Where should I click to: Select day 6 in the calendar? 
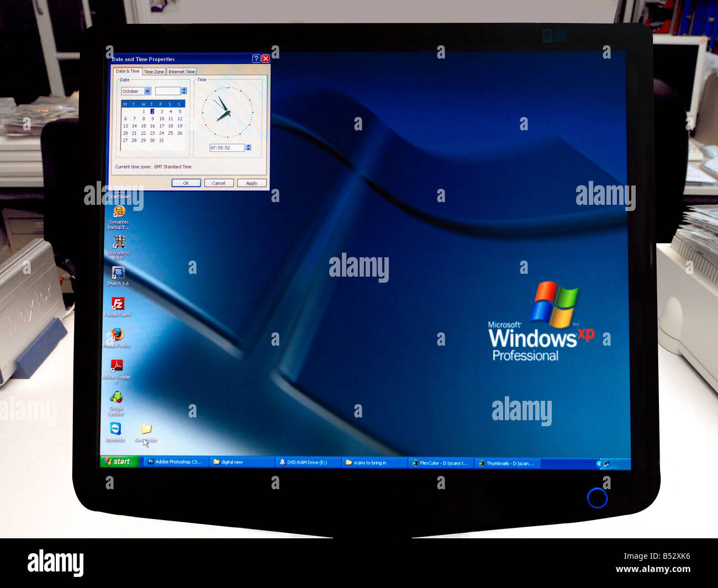coord(125,119)
